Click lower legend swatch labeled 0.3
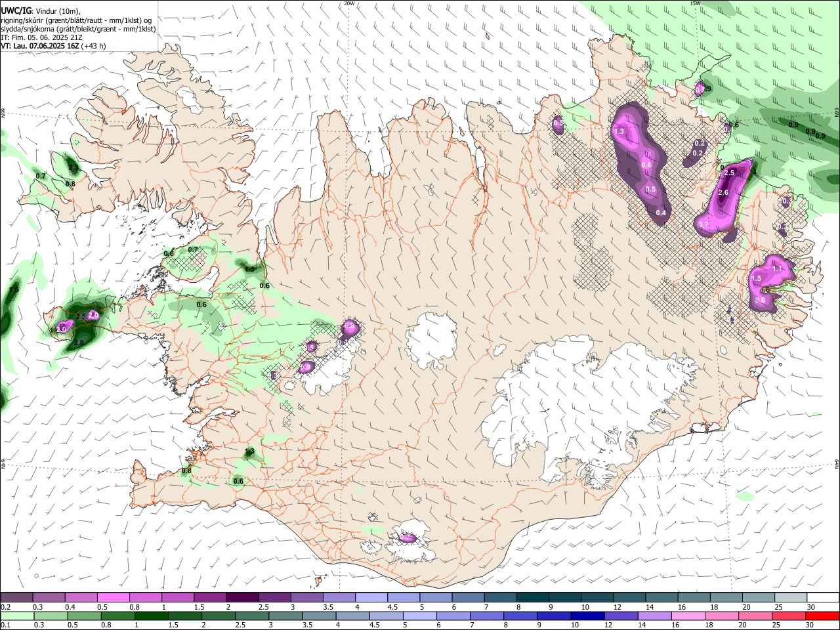The image size is (840, 630). [x=51, y=616]
